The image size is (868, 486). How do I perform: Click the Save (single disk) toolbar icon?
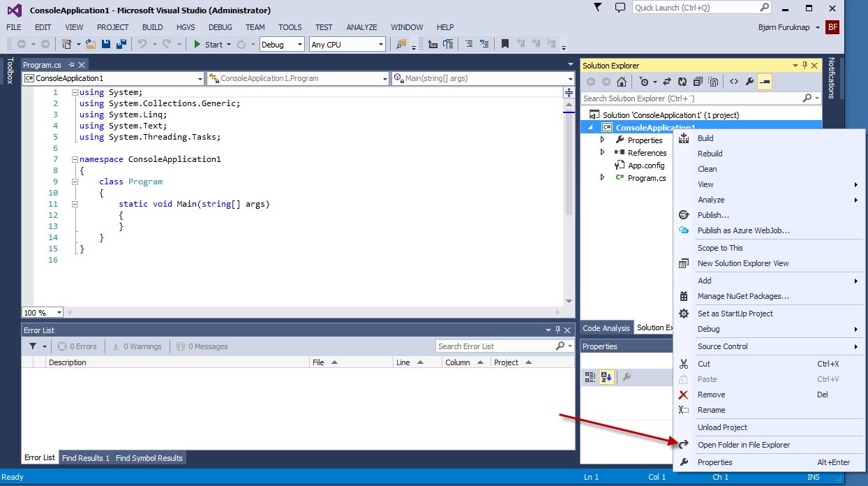106,44
